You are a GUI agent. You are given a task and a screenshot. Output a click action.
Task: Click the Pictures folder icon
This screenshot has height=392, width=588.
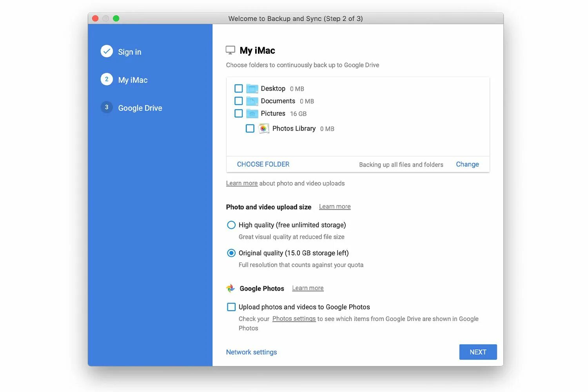tap(252, 114)
